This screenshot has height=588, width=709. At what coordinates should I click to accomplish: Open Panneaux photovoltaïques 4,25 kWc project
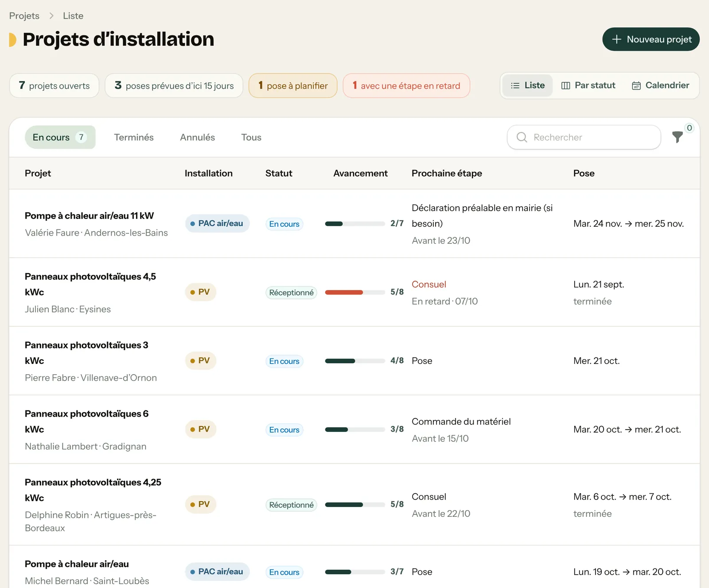click(x=93, y=490)
